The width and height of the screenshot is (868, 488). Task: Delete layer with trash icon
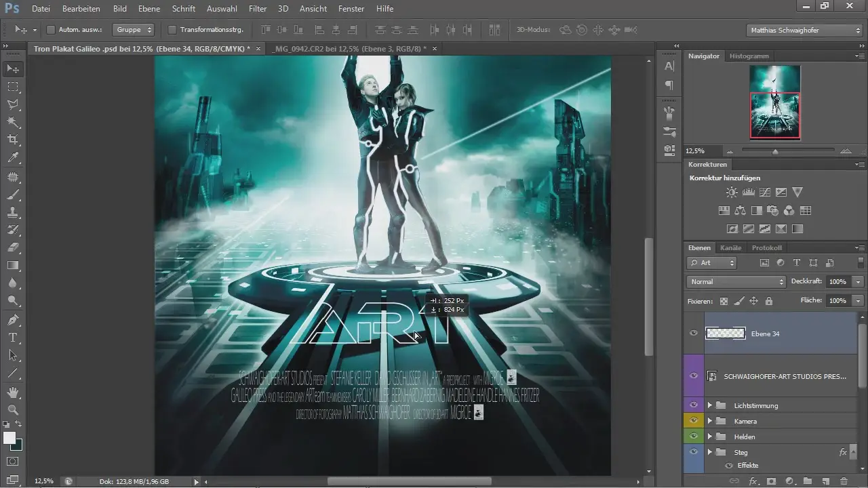pos(844,481)
